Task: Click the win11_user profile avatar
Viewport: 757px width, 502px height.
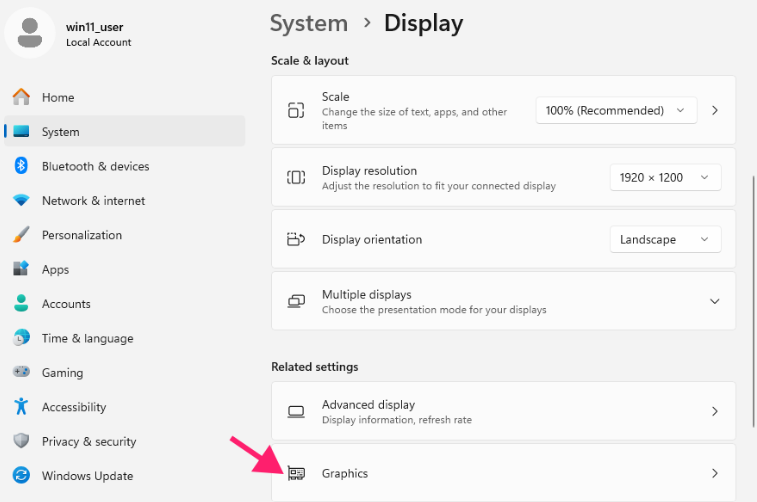Action: [30, 33]
